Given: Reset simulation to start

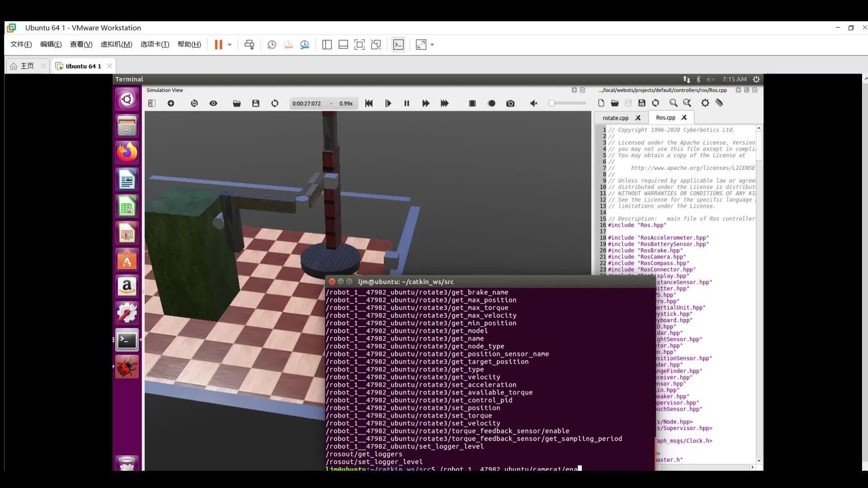Looking at the screenshot, I should point(369,103).
